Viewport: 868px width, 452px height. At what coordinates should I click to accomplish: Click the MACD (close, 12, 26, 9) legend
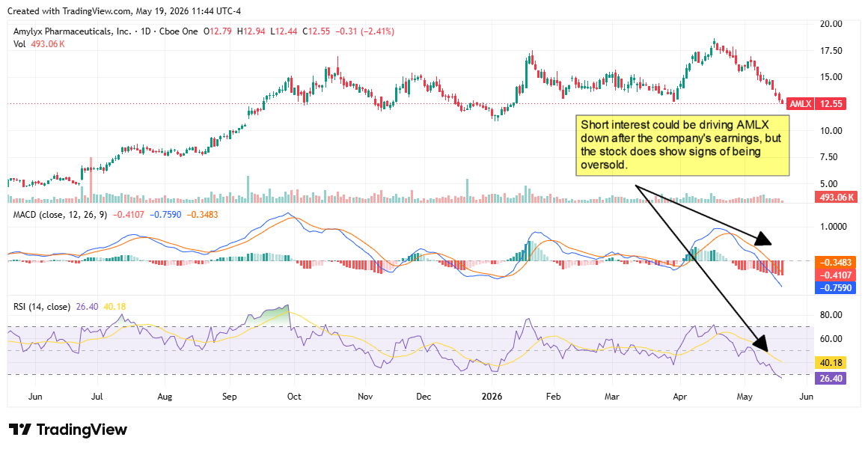60,214
